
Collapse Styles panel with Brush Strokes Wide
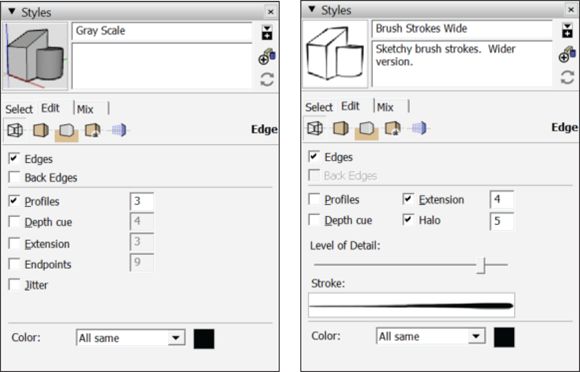(x=312, y=9)
